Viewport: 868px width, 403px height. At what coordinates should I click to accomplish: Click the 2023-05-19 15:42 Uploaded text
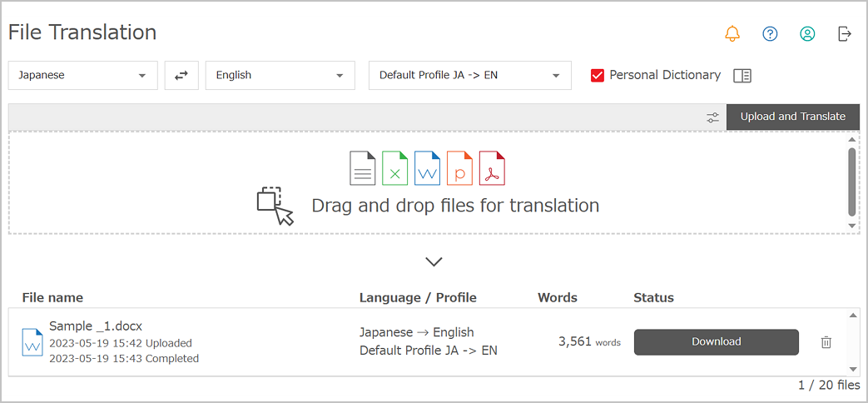point(121,343)
